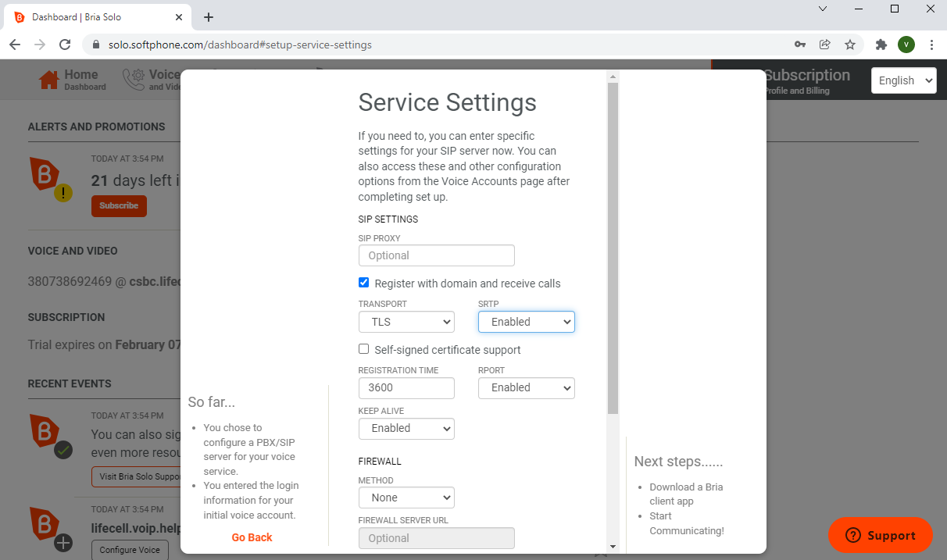The height and width of the screenshot is (560, 947).
Task: Click the FIREWALL section label
Action: [x=380, y=462]
